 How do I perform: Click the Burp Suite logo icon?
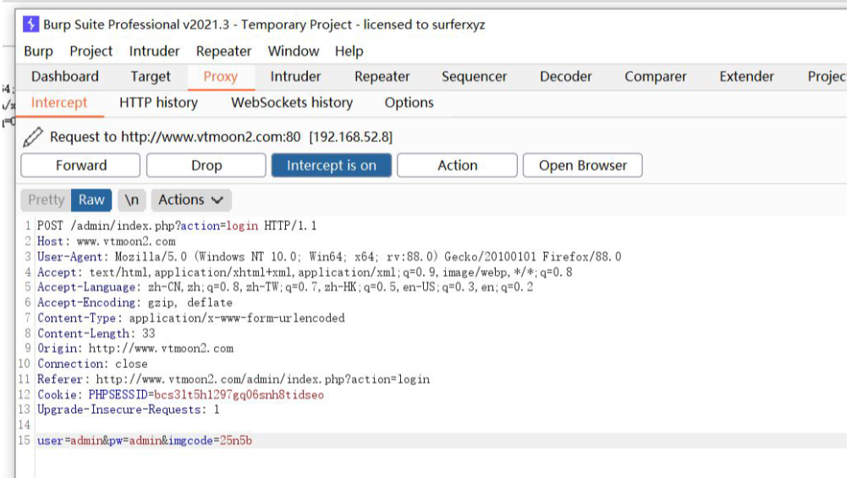pos(31,25)
